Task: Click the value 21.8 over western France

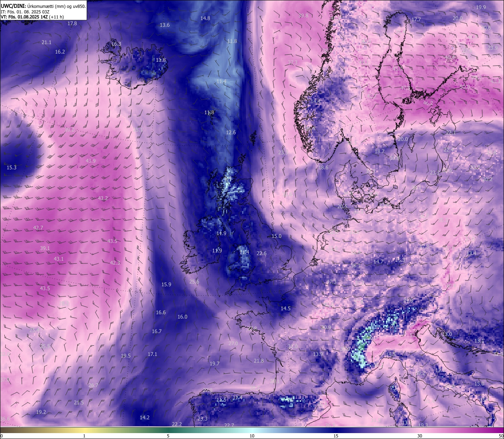Action: coord(259,361)
